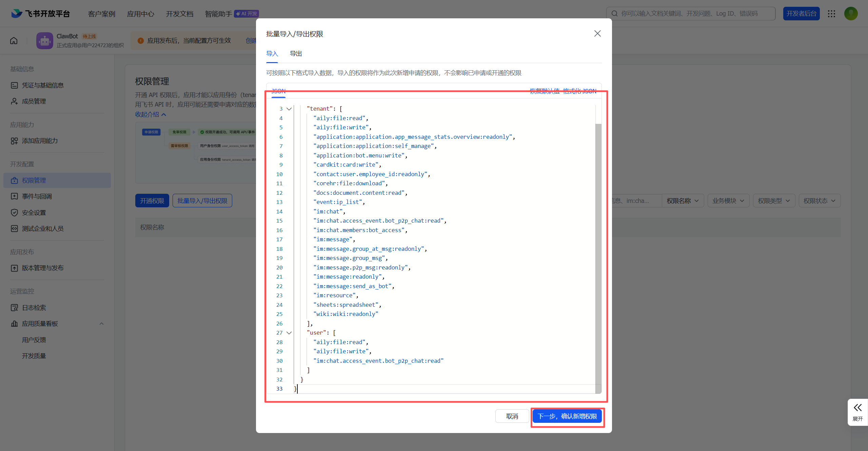This screenshot has height=451, width=868.
Task: Click the user avatar in top right
Action: click(851, 14)
